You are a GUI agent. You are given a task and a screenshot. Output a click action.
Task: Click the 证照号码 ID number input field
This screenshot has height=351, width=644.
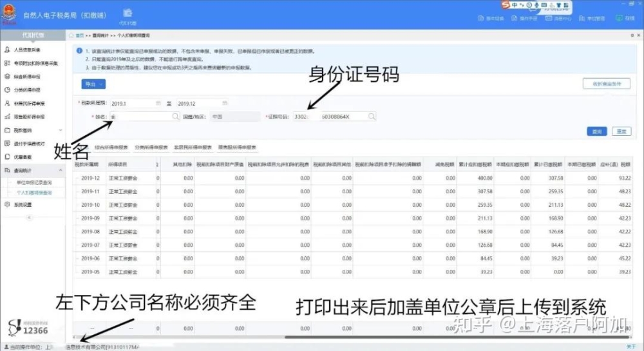click(x=334, y=117)
